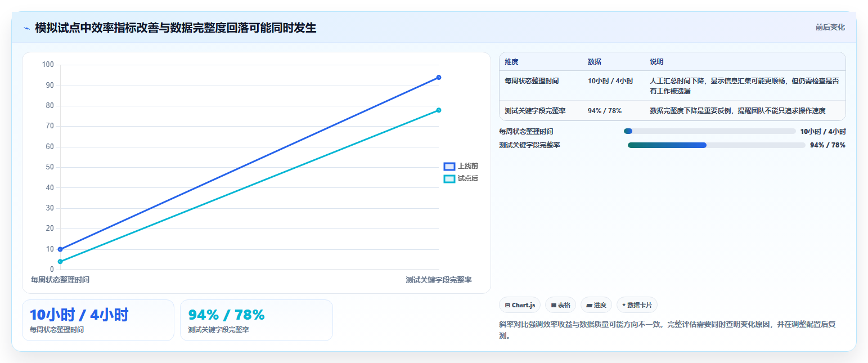Click the 数据 column header
Viewport: 868px width, 363px height.
coord(595,62)
